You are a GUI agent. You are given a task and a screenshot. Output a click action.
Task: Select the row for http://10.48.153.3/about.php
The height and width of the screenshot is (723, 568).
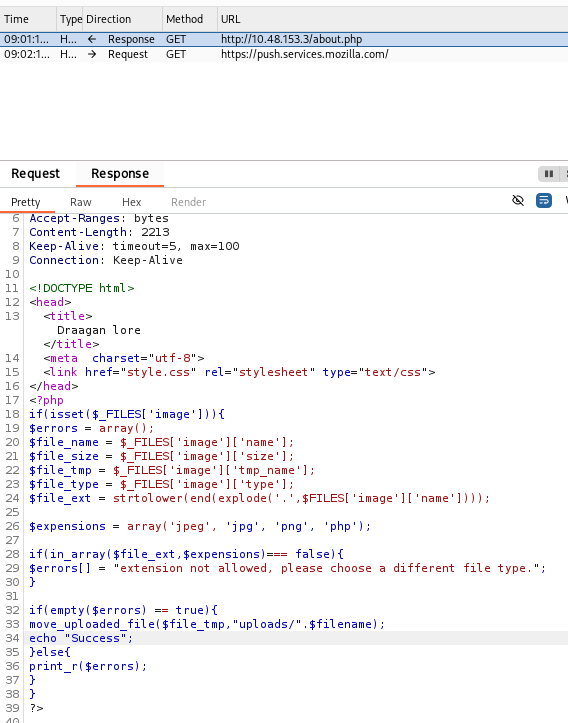pos(284,39)
